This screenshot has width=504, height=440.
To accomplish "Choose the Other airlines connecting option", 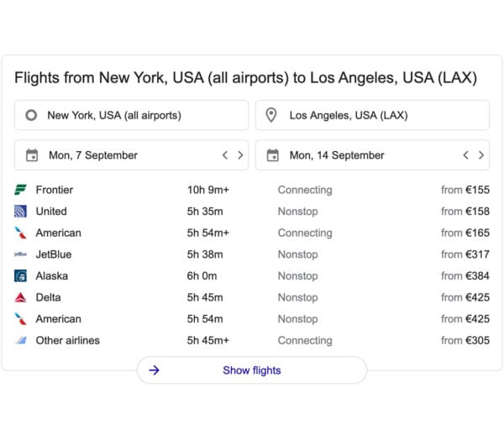I will click(252, 340).
